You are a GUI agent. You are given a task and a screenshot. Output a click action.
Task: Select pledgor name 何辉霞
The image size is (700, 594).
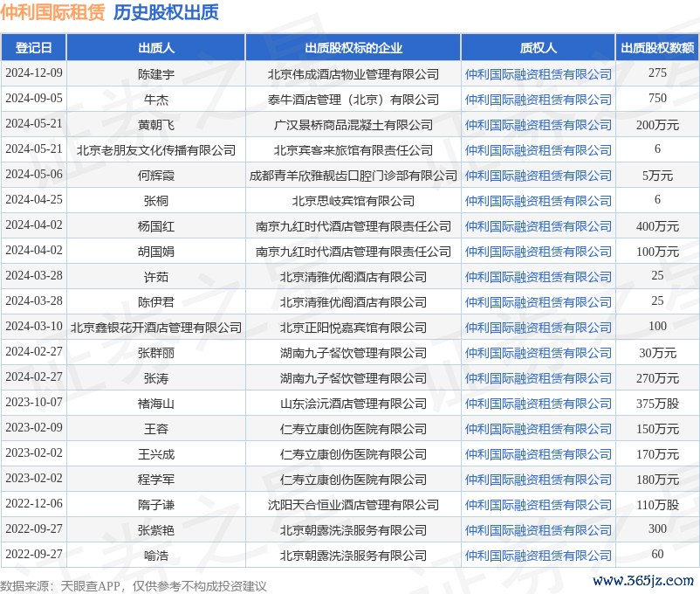click(x=156, y=176)
